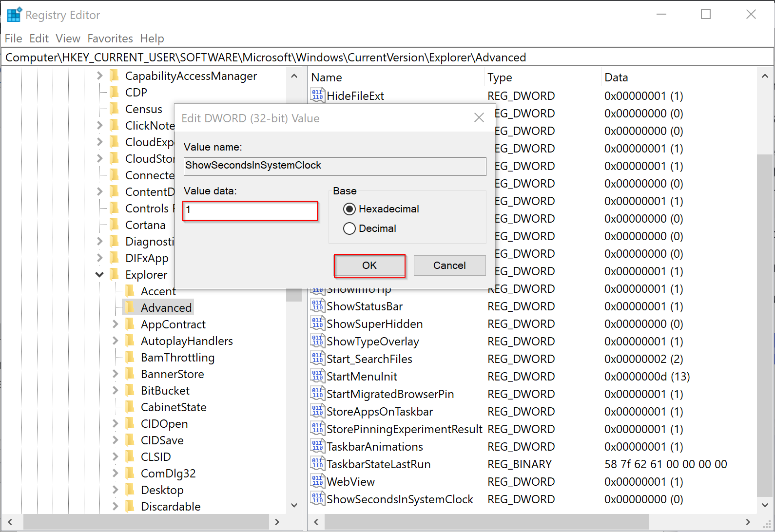Open the View menu
The width and height of the screenshot is (775, 532).
click(x=68, y=38)
